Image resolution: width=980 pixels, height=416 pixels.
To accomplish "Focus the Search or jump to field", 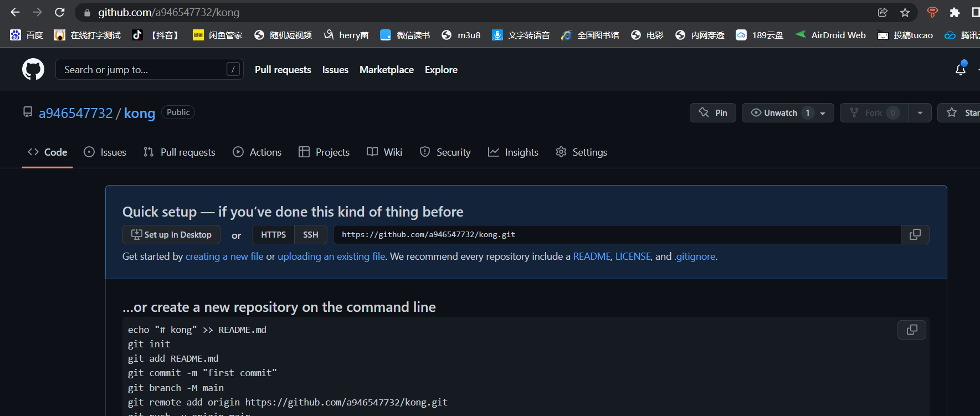I will pyautogui.click(x=144, y=69).
